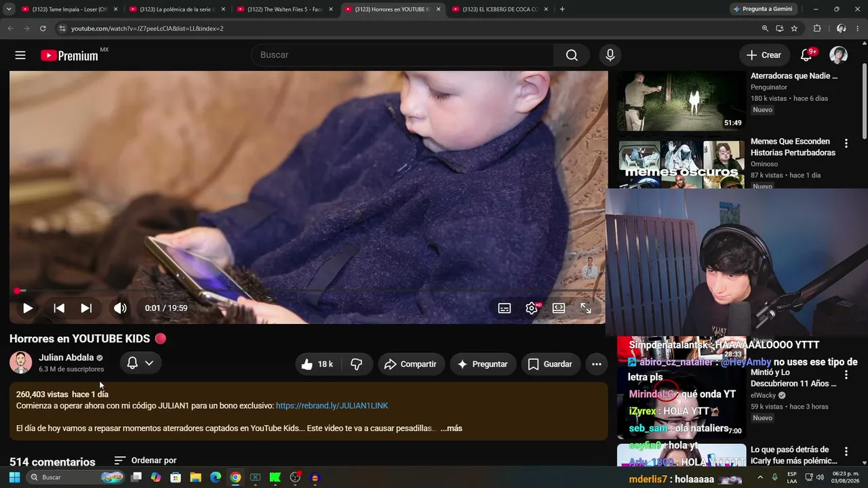The width and height of the screenshot is (868, 488).
Task: Open the browser zoom magnifier icon
Action: pos(765,28)
